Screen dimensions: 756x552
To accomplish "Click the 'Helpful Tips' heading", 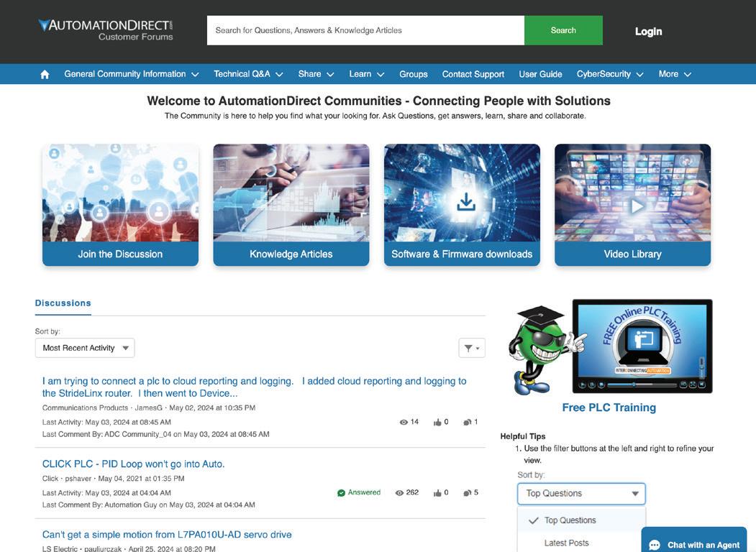I will point(523,436).
